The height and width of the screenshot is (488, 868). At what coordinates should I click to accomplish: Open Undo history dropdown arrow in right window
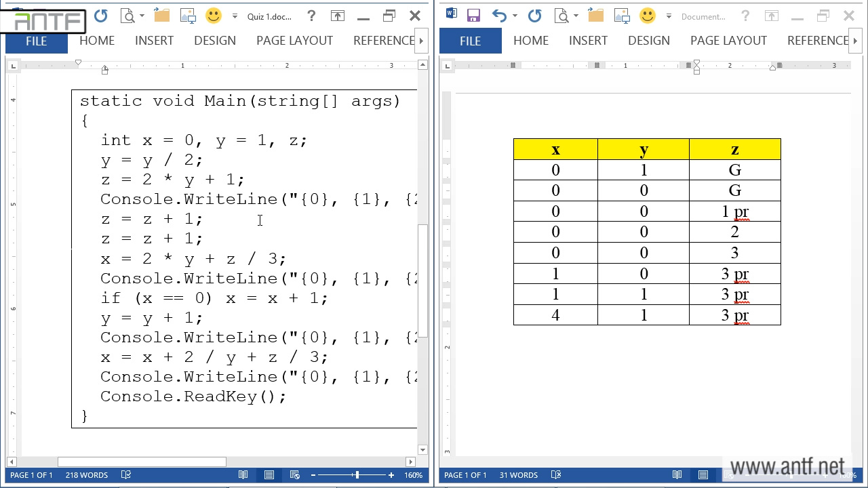[x=515, y=16]
